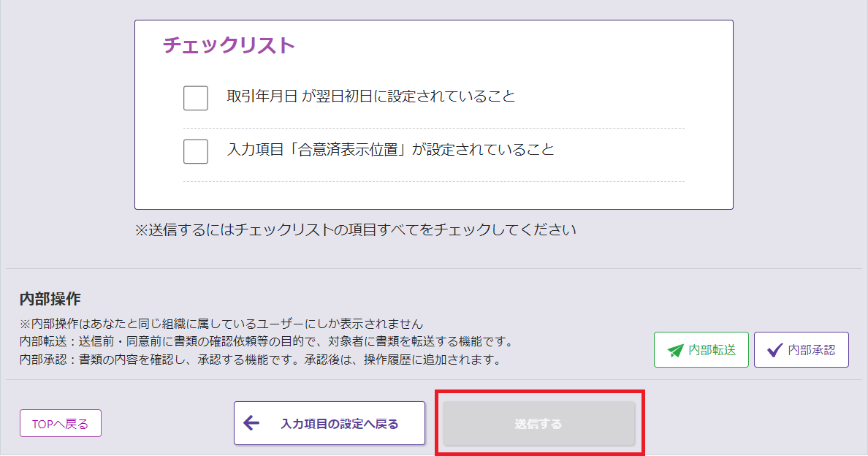This screenshot has height=456, width=868.
Task: Select the チェックリスト heading
Action: coord(229,45)
